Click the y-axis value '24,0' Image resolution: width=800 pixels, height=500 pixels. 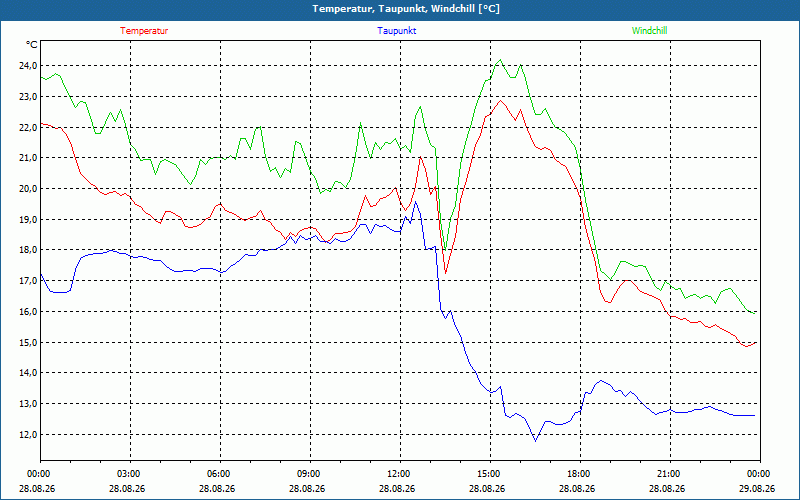(x=28, y=65)
